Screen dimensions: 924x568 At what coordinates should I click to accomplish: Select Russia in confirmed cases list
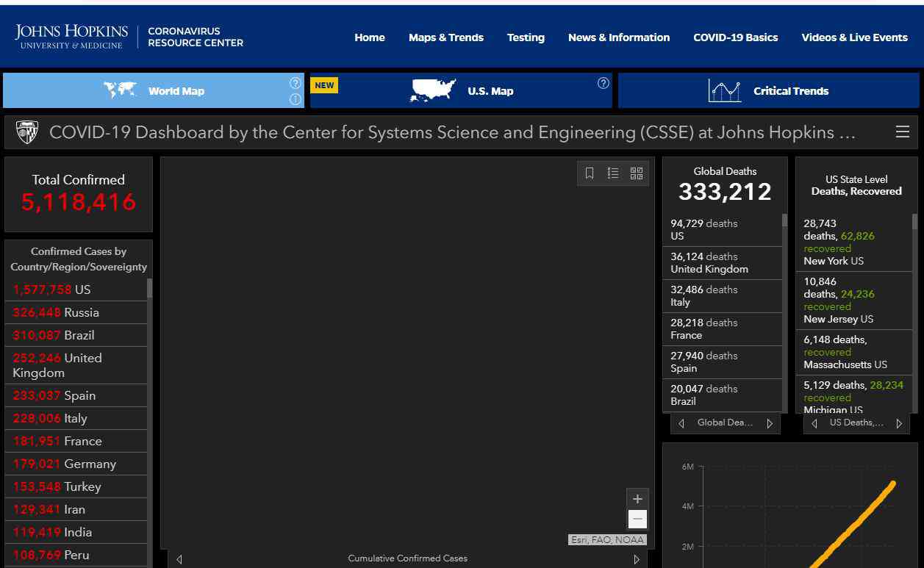click(x=76, y=312)
